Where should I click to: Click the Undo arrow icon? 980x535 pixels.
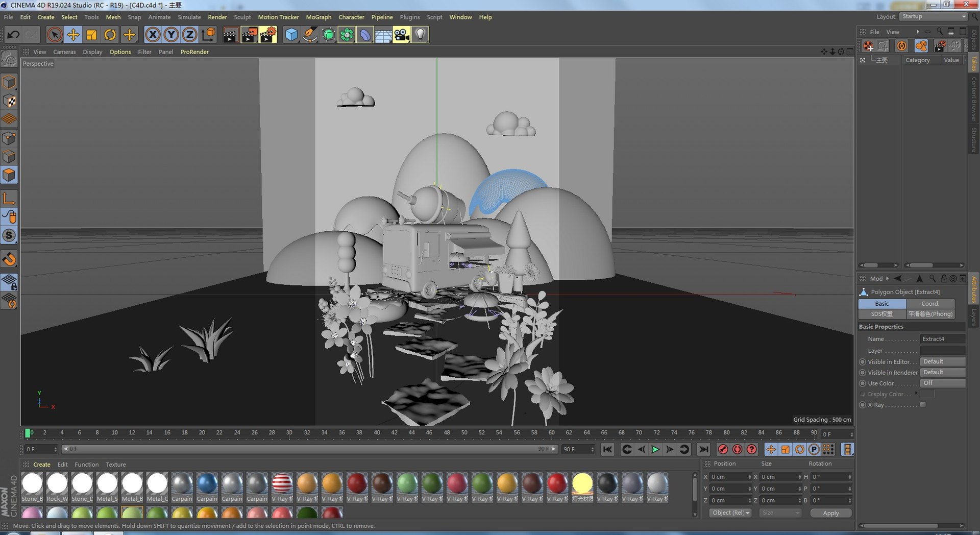(x=13, y=35)
